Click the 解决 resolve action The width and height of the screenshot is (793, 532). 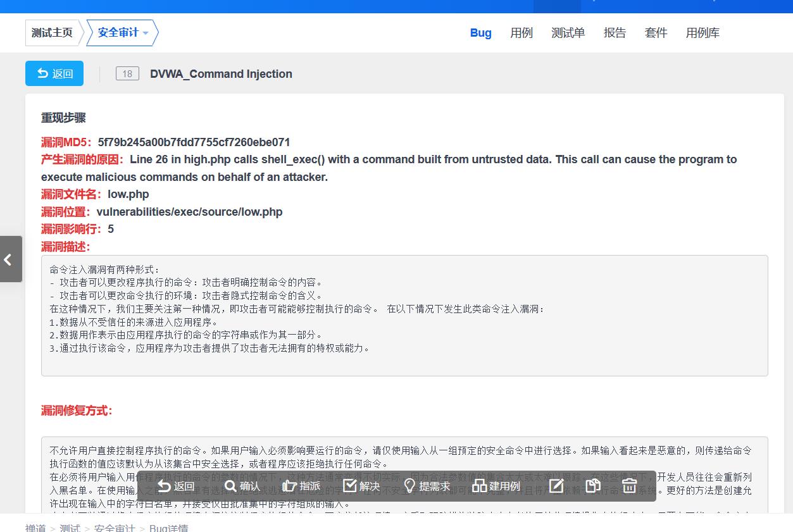coord(361,486)
